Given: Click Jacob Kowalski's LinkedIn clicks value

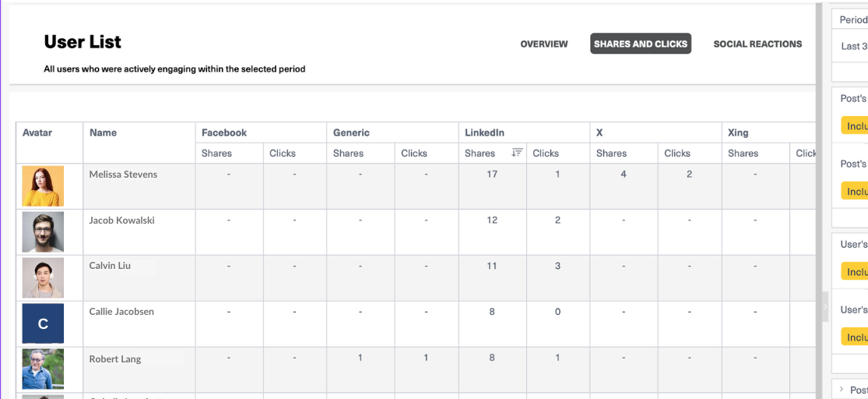Looking at the screenshot, I should pos(557,220).
